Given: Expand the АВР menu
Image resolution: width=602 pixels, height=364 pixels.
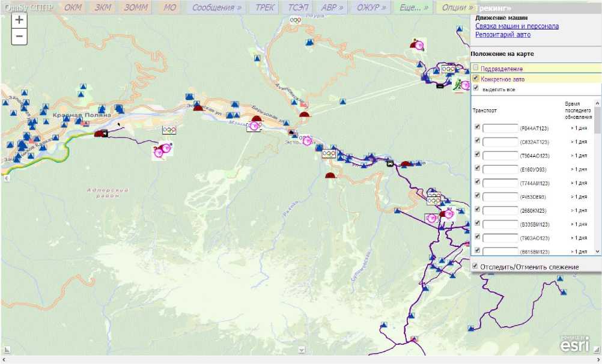Looking at the screenshot, I should tap(332, 8).
